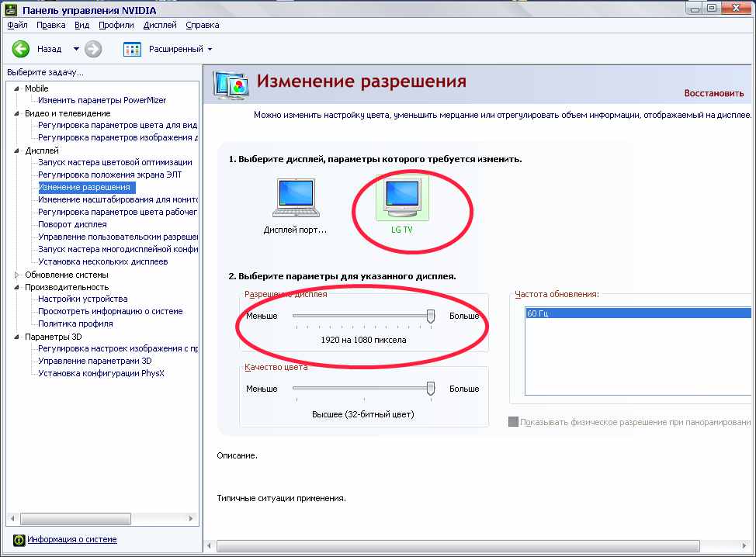Viewport: 756px width, 557px height.
Task: Select the 60 Гц refresh rate entry
Action: [x=638, y=313]
